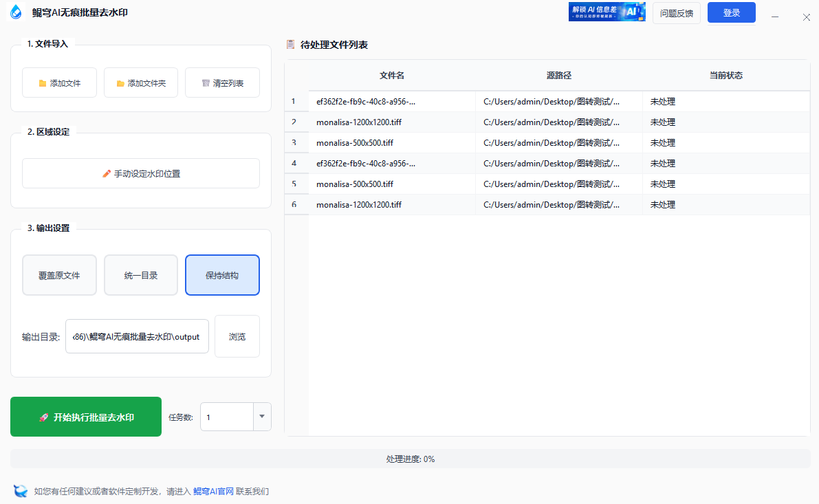Image resolution: width=819 pixels, height=504 pixels.
Task: Click the water-drop app logo top-left
Action: 15,12
